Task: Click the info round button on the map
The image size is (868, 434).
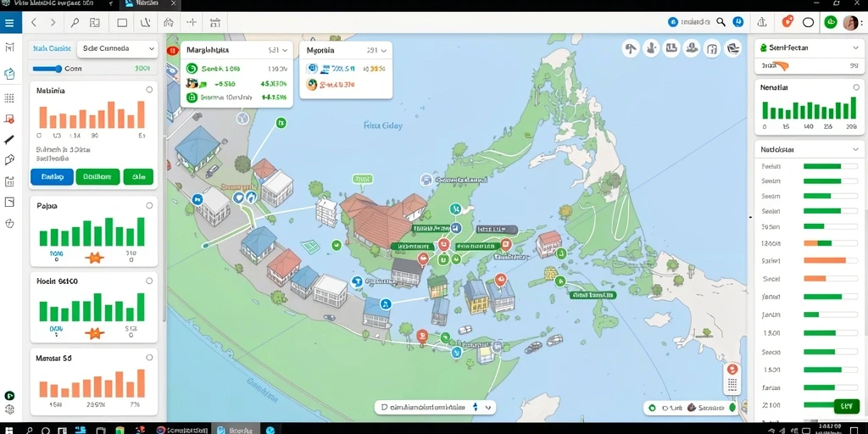Action: click(x=651, y=48)
